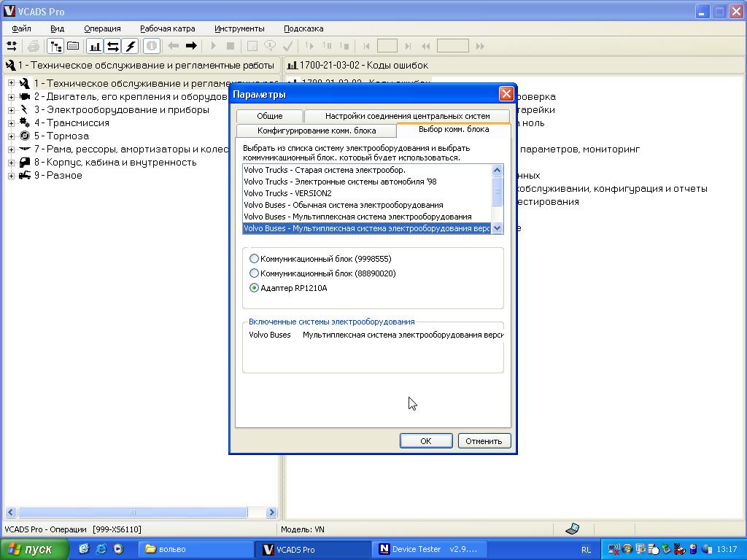Expand tree node 7 - Рама, рессоры

click(11, 149)
